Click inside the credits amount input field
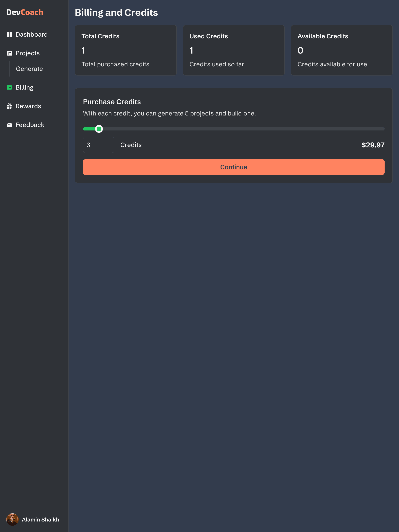Screen dimensions: 399x532 [x=98, y=145]
